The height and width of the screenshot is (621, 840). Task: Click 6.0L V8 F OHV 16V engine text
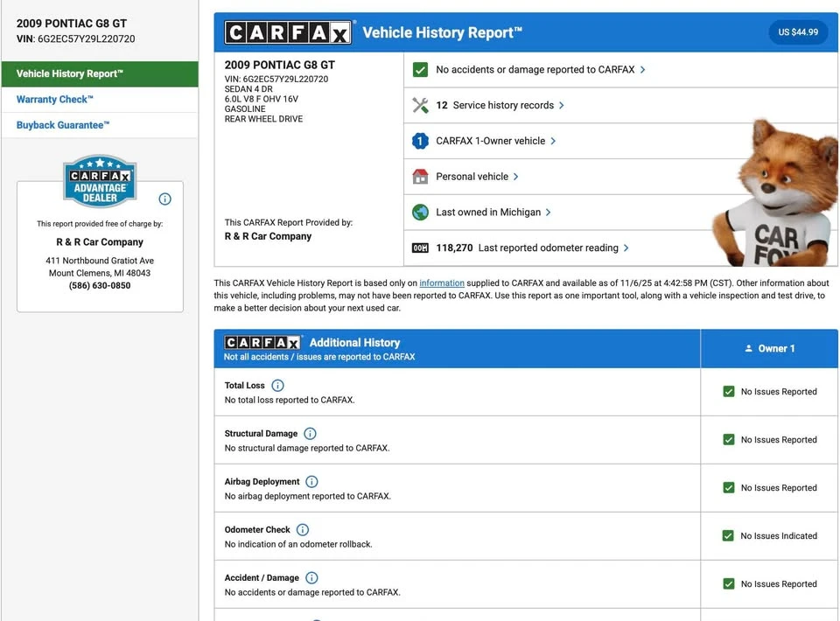pos(262,99)
